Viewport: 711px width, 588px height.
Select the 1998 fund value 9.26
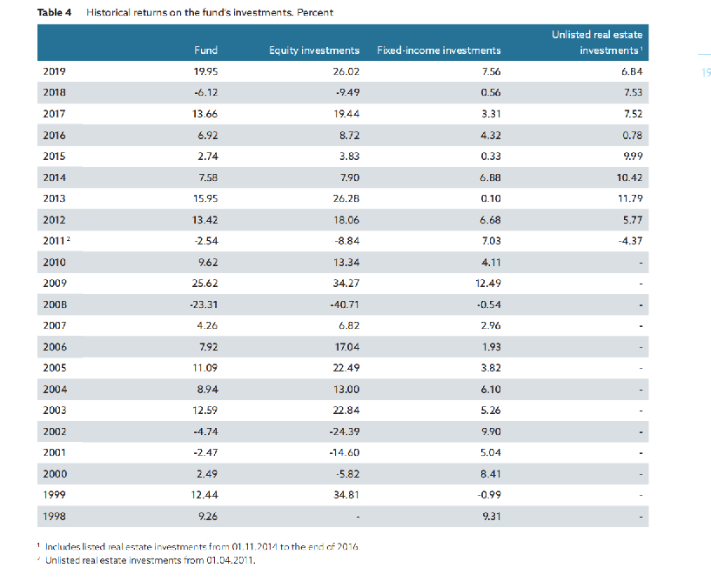pyautogui.click(x=207, y=517)
